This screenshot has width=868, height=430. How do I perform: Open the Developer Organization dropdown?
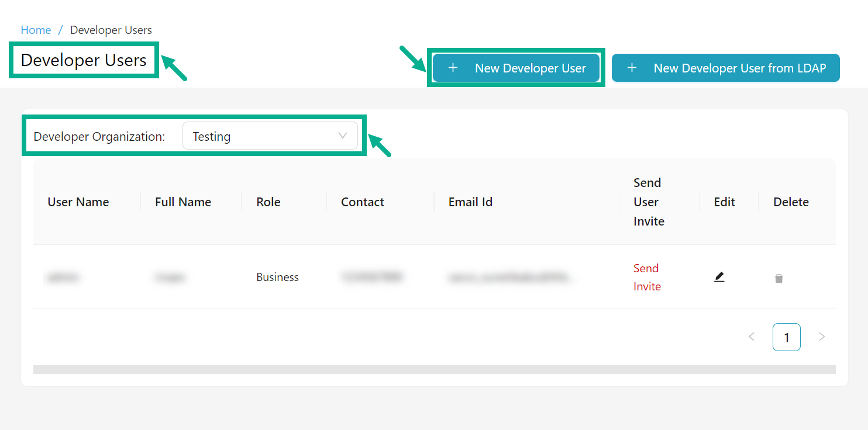pyautogui.click(x=270, y=136)
